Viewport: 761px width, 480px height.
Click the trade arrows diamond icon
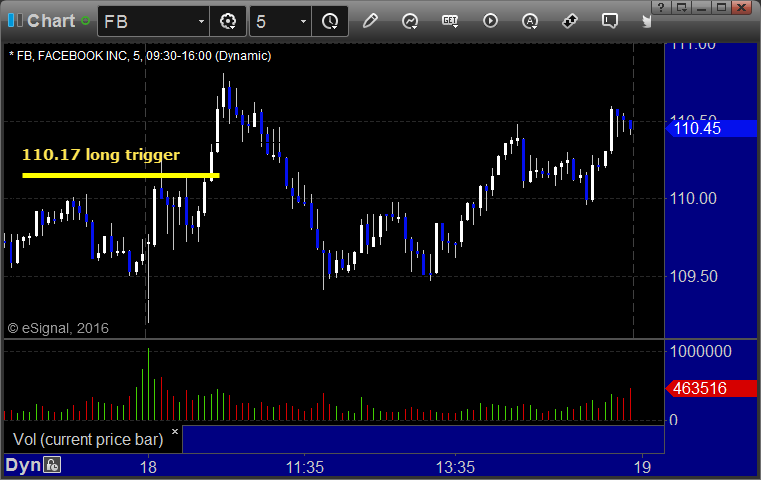[x=570, y=21]
